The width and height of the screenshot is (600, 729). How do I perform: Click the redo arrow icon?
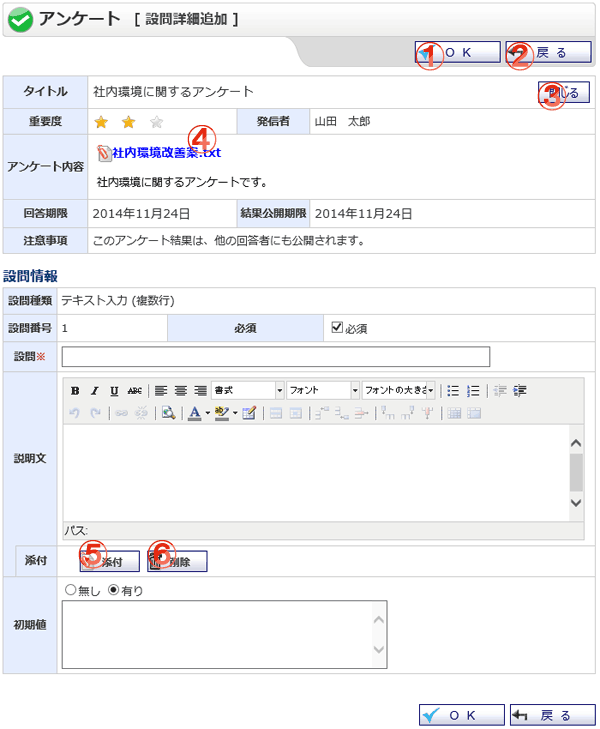(x=95, y=413)
